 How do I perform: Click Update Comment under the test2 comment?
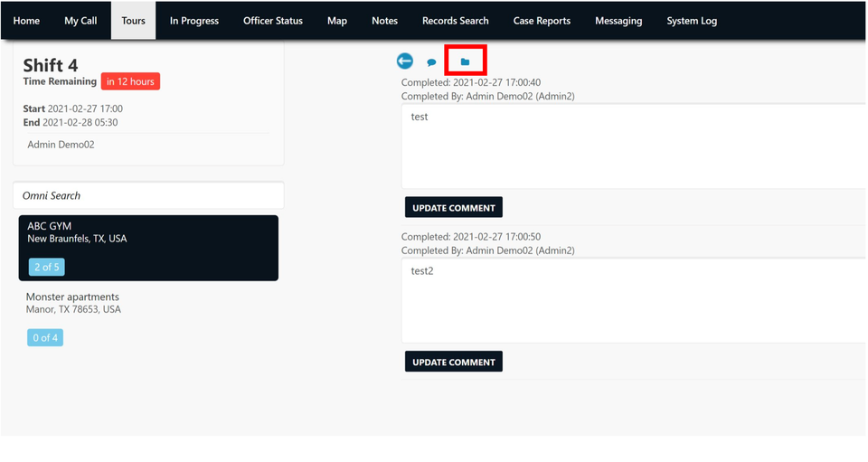click(x=454, y=362)
